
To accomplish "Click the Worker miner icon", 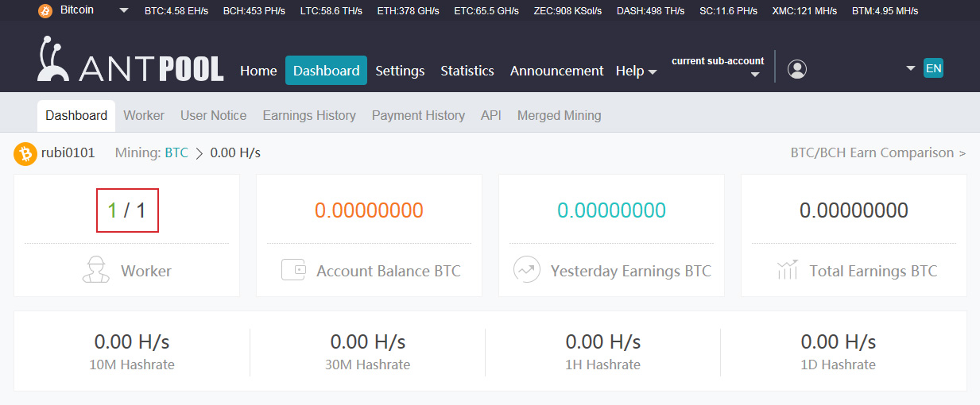I will pyautogui.click(x=96, y=269).
